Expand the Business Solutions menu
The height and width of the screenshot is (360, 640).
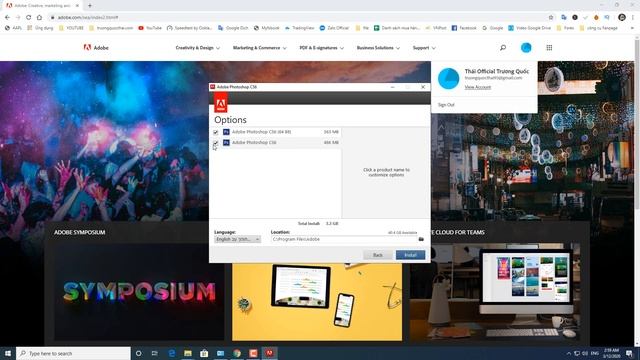pos(378,48)
